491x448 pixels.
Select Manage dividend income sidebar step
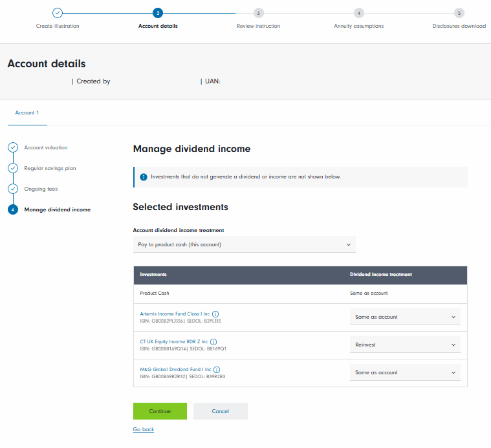[57, 209]
